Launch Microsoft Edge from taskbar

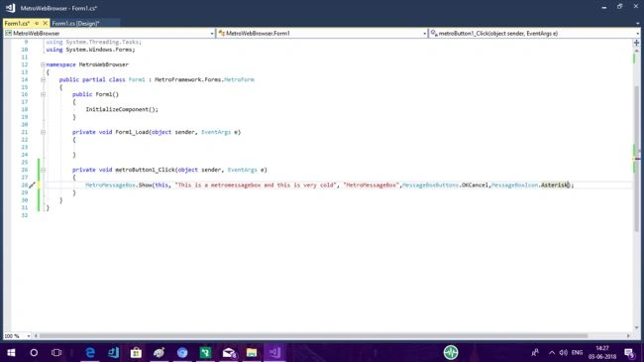click(90, 352)
